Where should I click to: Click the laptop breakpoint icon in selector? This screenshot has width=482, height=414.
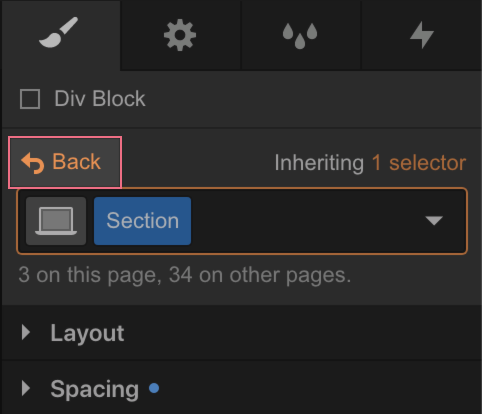point(56,221)
